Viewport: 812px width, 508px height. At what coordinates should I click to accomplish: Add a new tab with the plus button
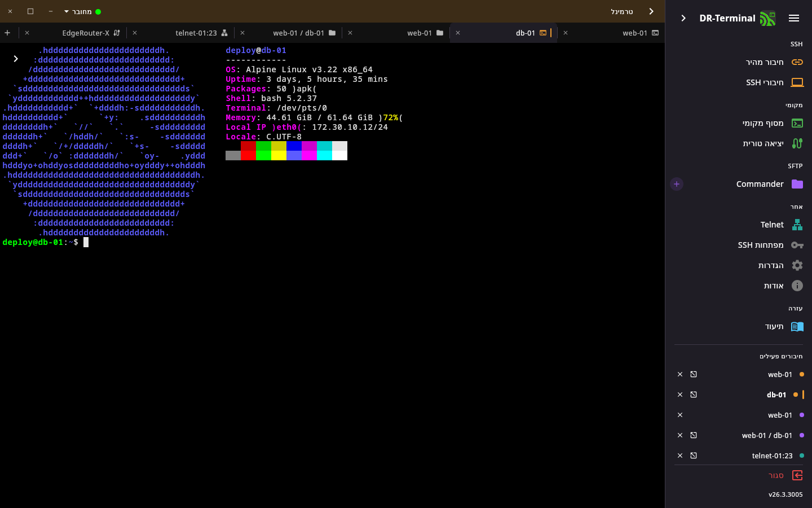coord(7,33)
